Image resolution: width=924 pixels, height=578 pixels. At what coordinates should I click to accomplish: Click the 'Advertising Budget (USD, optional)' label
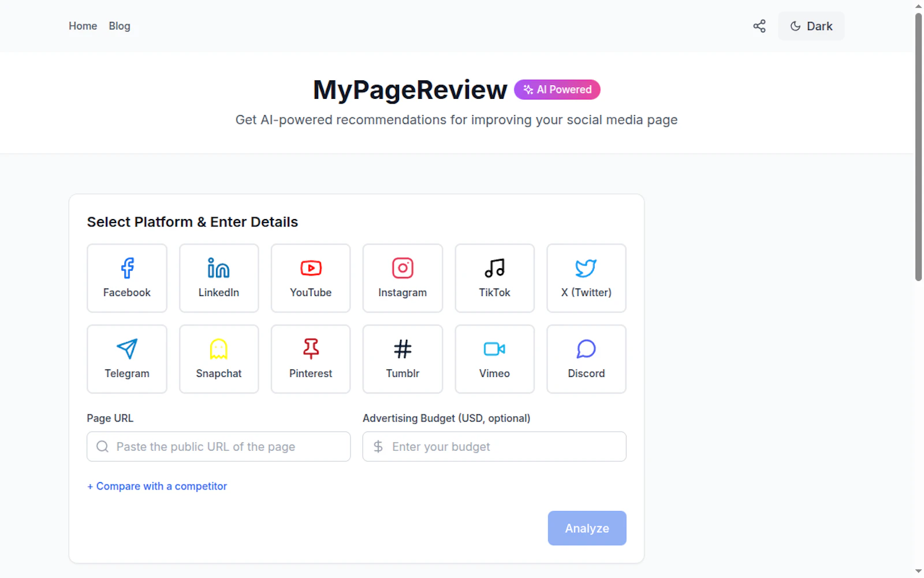pyautogui.click(x=446, y=418)
